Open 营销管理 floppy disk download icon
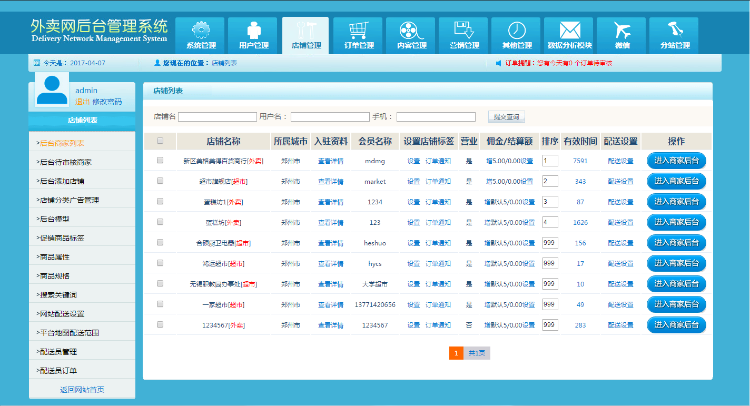Viewport: 750px width, 406px height. tap(463, 30)
